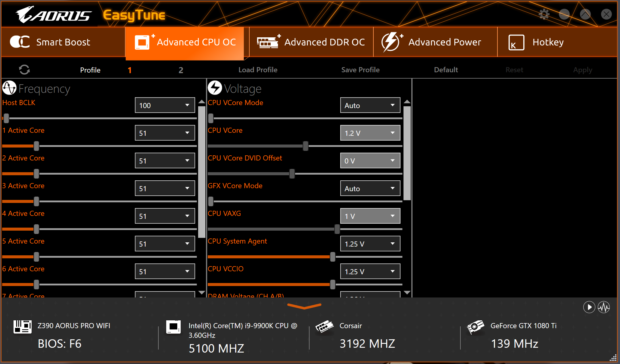The height and width of the screenshot is (364, 620).
Task: Click the Voltage panel scroll up arrow
Action: pos(407,102)
